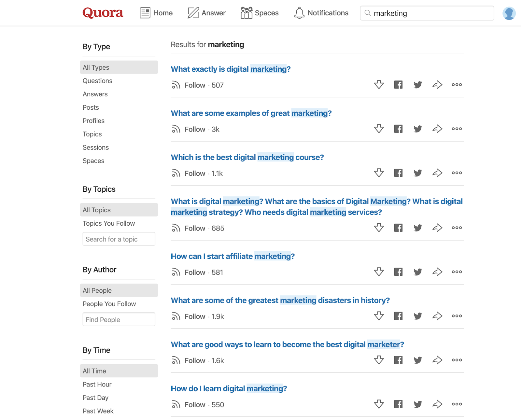Downvote 'What exactly is digital marketing?'
This screenshot has width=521, height=420.
pos(379,85)
